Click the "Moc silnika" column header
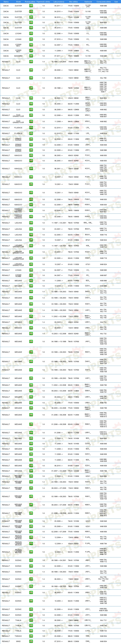121x644 pixels. [73, 2]
